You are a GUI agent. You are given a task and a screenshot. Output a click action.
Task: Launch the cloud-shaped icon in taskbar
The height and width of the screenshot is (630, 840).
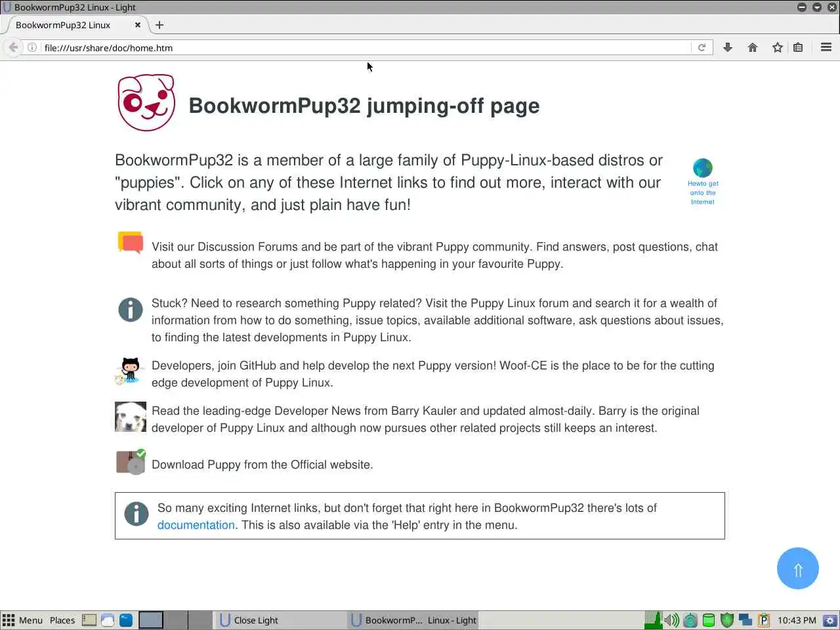(108, 619)
